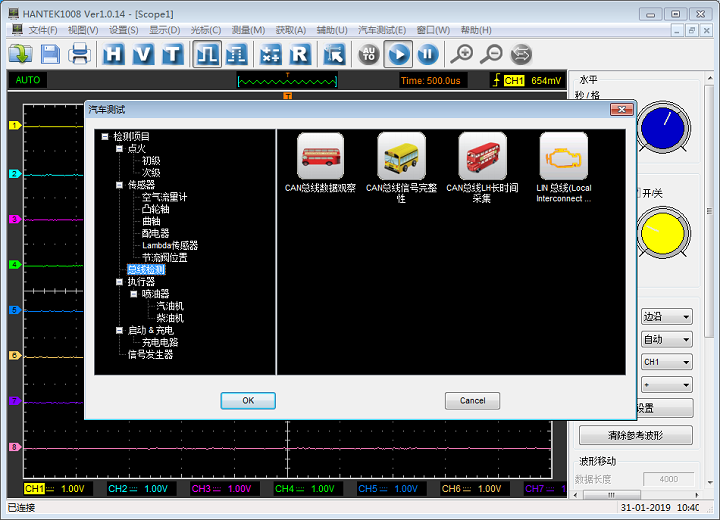720x520 pixels.
Task: Open the CH1 trigger source dropdown
Action: (x=667, y=362)
